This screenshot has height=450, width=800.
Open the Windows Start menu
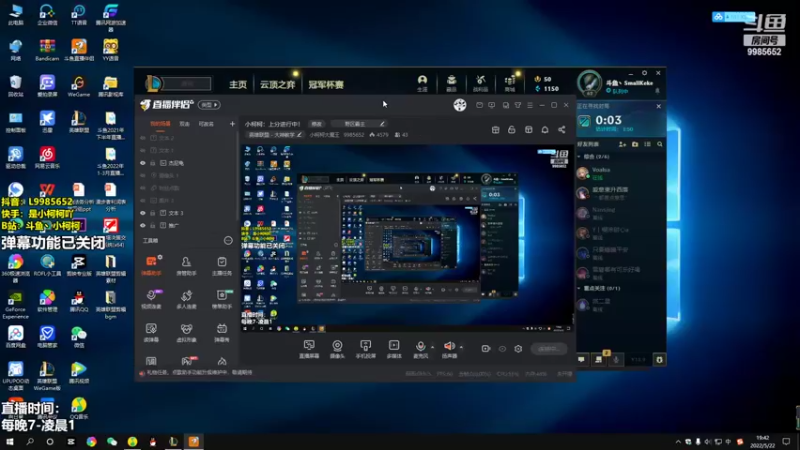[x=9, y=441]
